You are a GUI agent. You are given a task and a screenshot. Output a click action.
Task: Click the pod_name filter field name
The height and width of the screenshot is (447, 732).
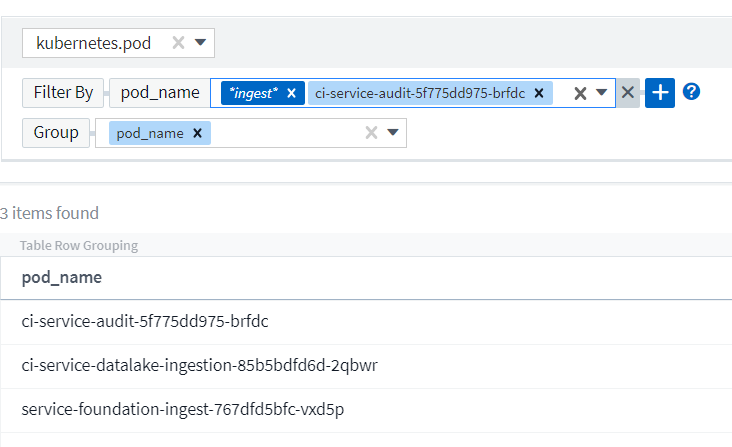click(x=160, y=93)
